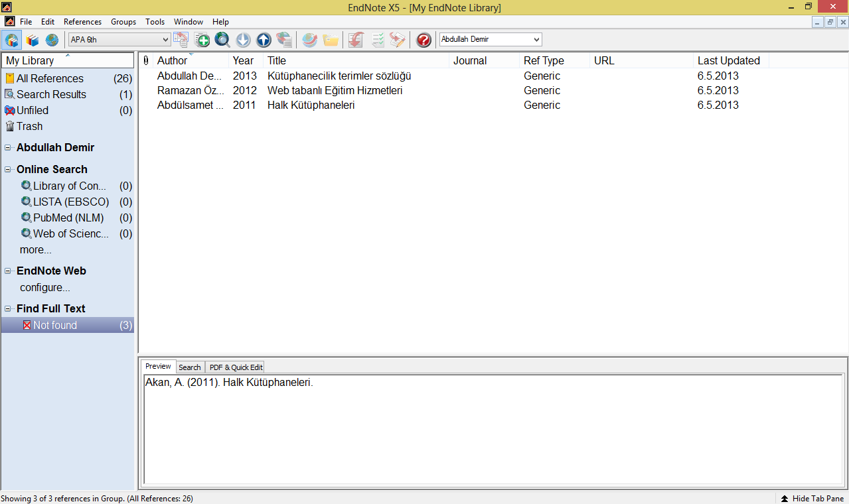Select the All References group
Image resolution: width=849 pixels, height=504 pixels.
[x=68, y=78]
